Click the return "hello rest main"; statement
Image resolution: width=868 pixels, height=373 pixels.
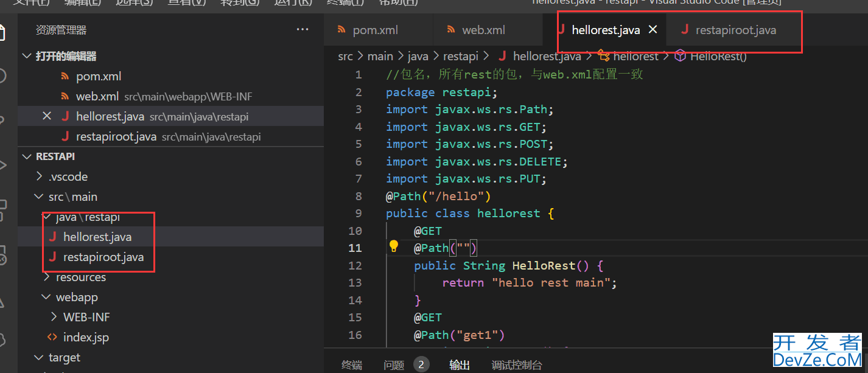tap(530, 282)
